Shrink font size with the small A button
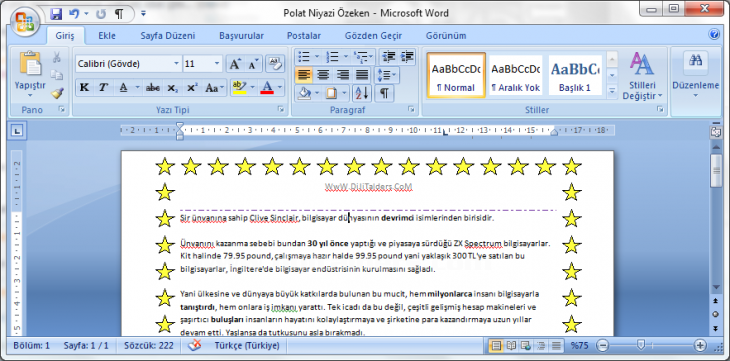Image resolution: width=730 pixels, height=361 pixels. 253,64
